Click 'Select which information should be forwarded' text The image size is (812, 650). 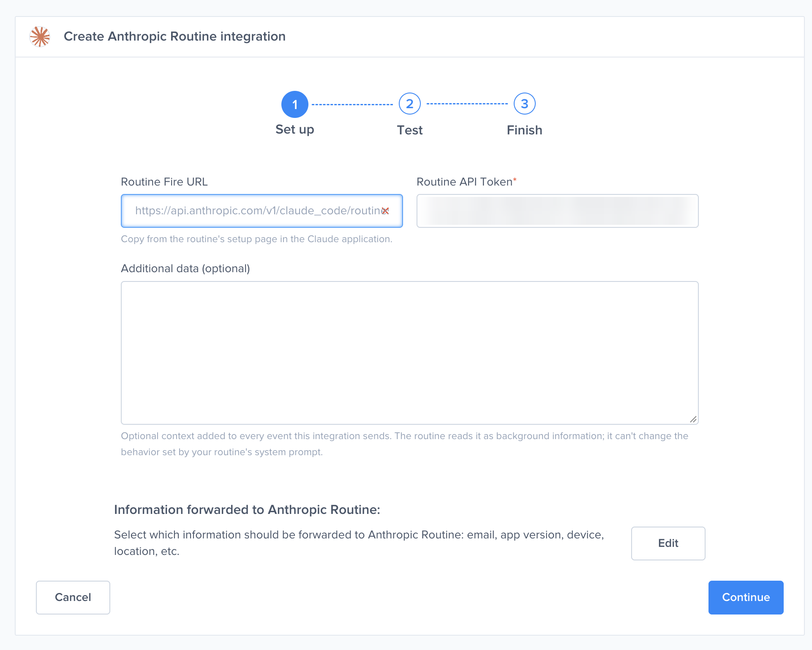point(359,543)
